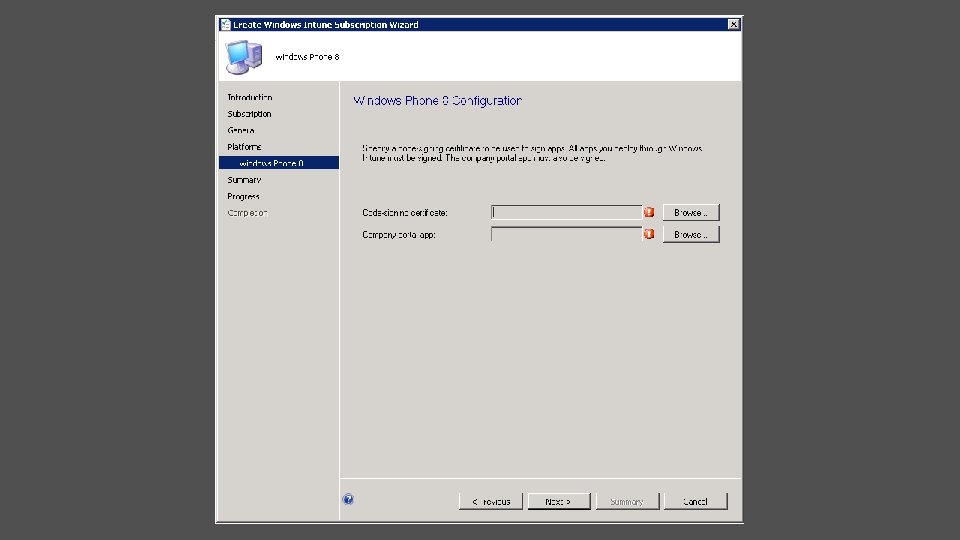Image resolution: width=960 pixels, height=540 pixels.
Task: Close the wizard window
Action: 733,24
